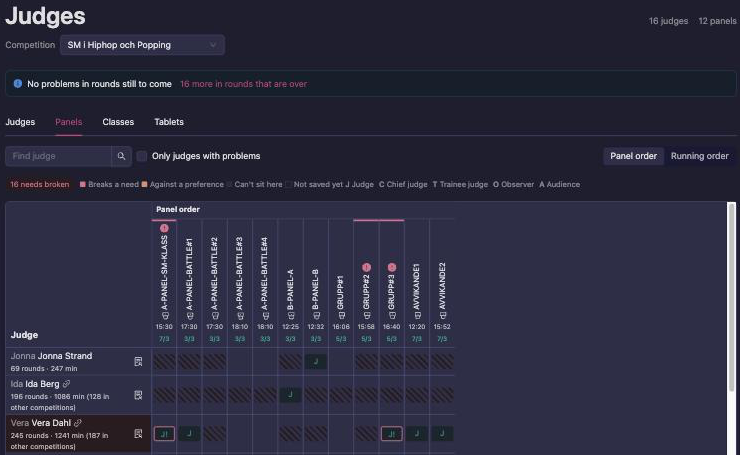The height and width of the screenshot is (455, 740).
Task: Select the Jonna Strand judge name
Action: coord(65,356)
